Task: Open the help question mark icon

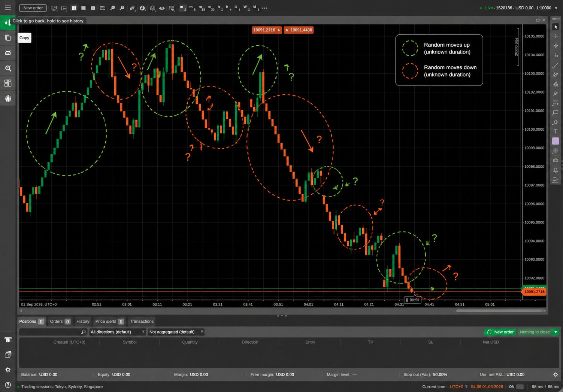Action: point(7,385)
